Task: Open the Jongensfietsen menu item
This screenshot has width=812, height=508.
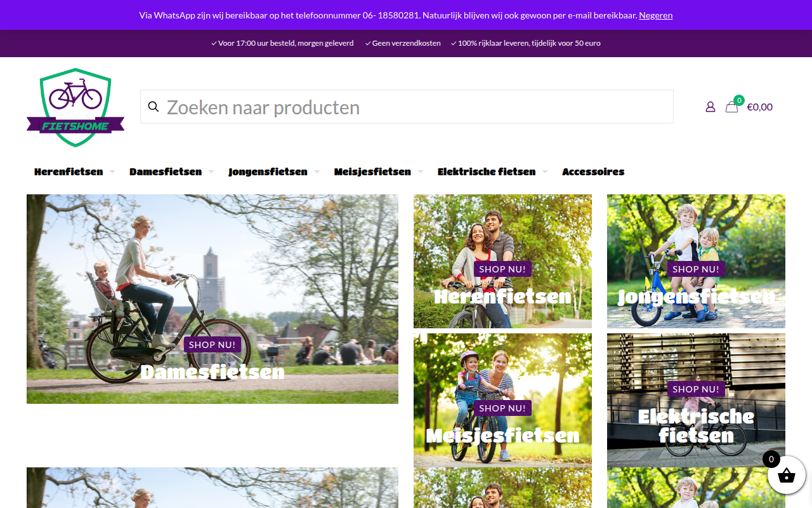Action: [268, 171]
